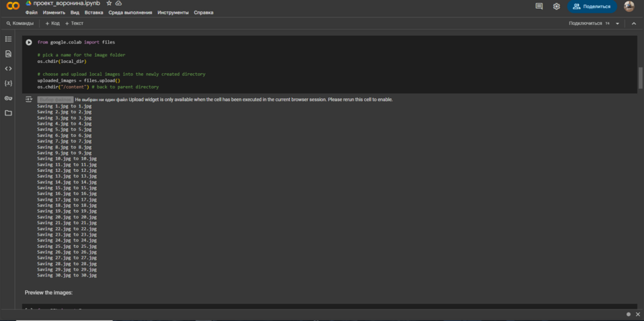Open the Вставка menu
Viewport: 644px width, 321px height.
94,13
